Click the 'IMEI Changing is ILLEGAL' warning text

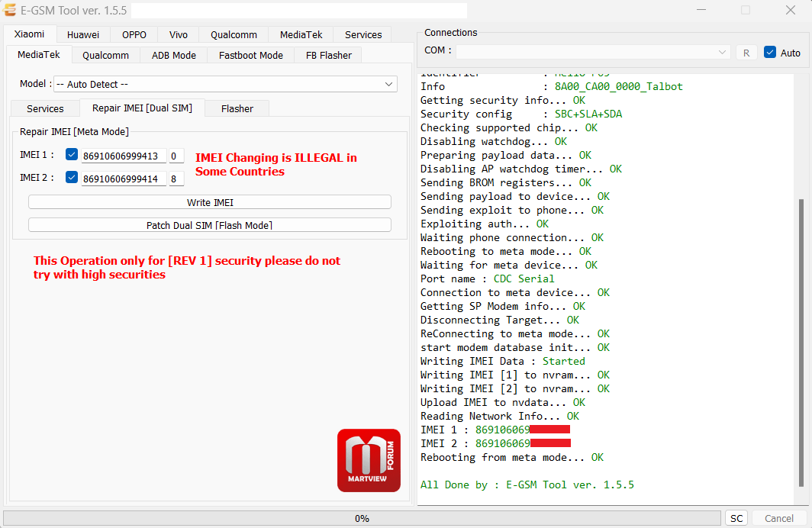pos(276,164)
